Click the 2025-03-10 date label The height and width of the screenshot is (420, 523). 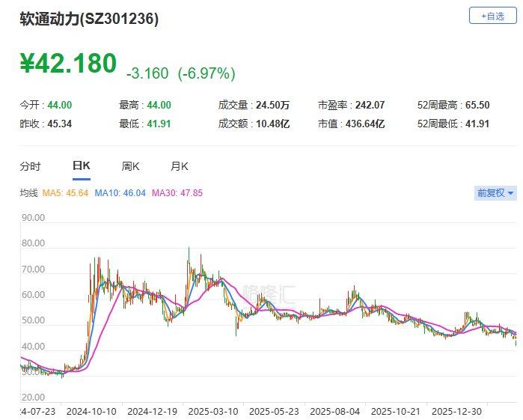click(213, 412)
